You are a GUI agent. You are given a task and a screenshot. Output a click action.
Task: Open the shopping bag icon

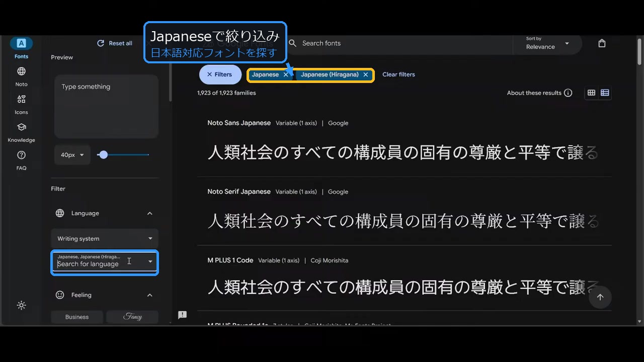click(x=602, y=43)
